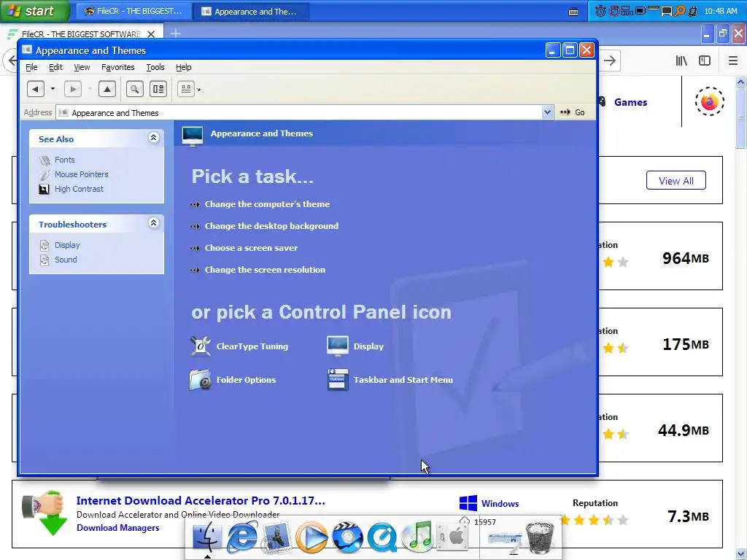Image resolution: width=747 pixels, height=560 pixels.
Task: Toggle Firefox sidebar icon
Action: tap(705, 61)
